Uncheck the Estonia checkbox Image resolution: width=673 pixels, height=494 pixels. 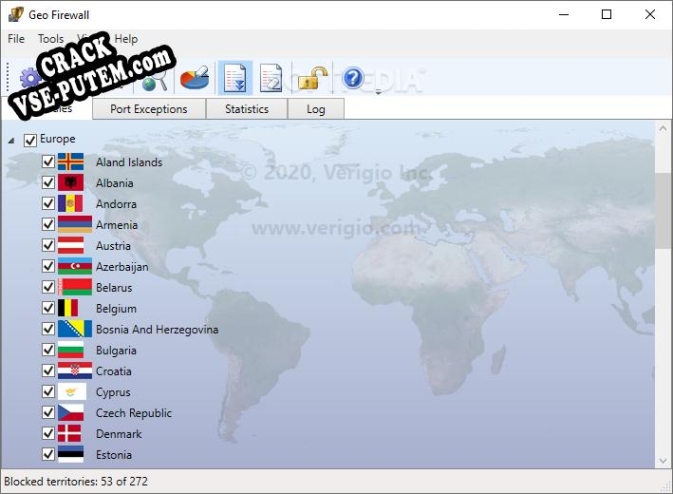(48, 455)
